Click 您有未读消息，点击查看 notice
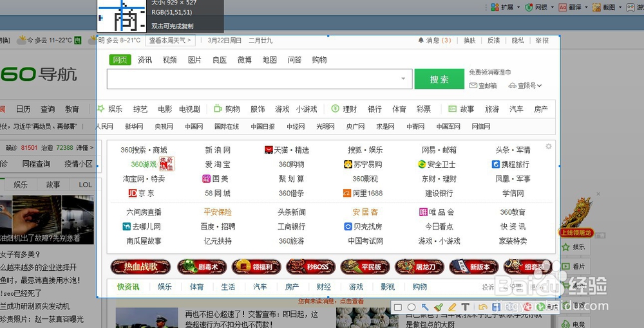Viewport: 644px width, 328px height. (330, 302)
